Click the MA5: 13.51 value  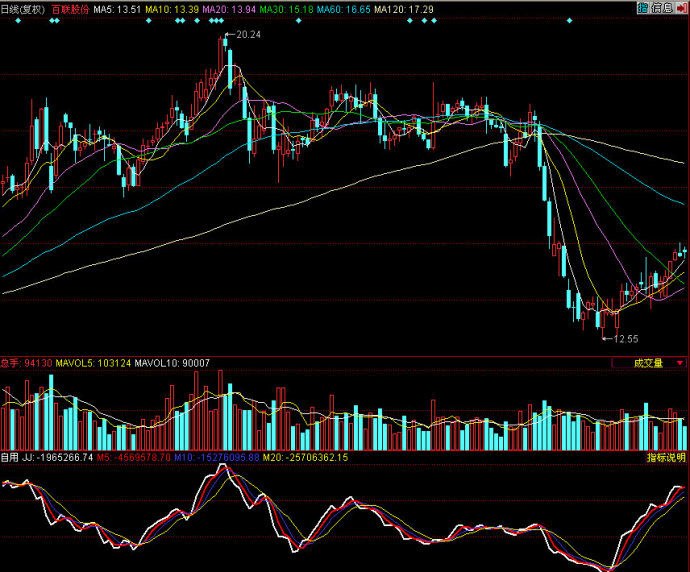click(x=117, y=9)
